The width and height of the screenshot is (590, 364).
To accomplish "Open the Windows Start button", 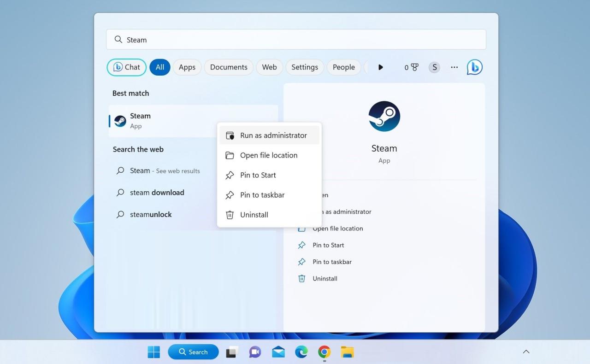I will tap(153, 352).
